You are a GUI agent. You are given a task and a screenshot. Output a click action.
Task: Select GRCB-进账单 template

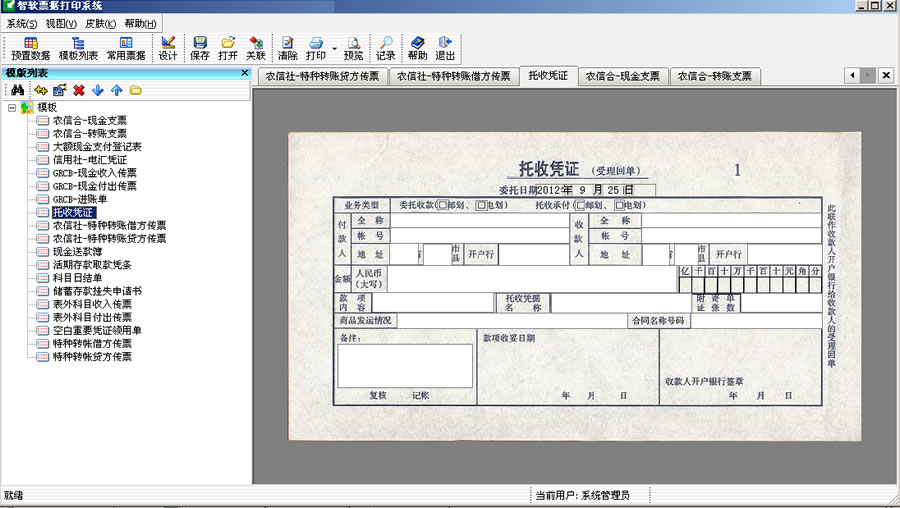pos(80,199)
